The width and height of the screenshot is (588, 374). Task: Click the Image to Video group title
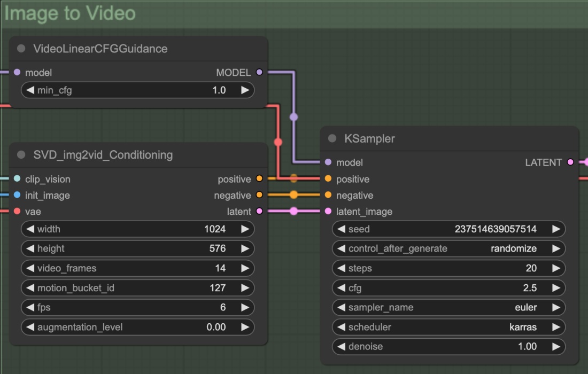coord(69,13)
